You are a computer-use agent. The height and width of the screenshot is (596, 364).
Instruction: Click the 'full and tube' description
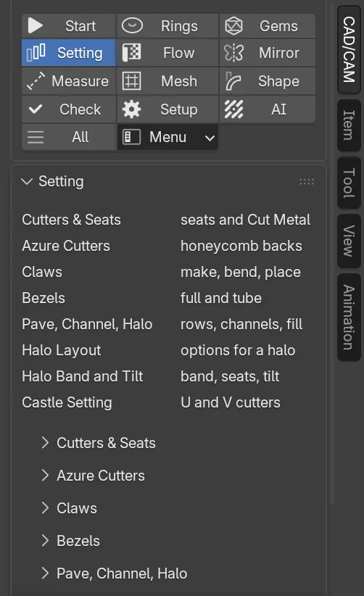tap(221, 299)
